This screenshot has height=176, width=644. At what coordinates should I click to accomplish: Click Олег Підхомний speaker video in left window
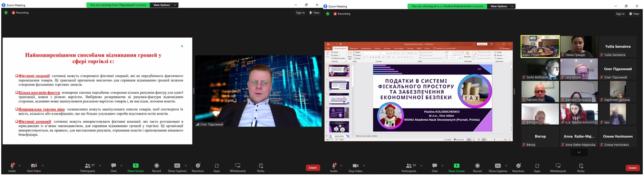[258, 91]
